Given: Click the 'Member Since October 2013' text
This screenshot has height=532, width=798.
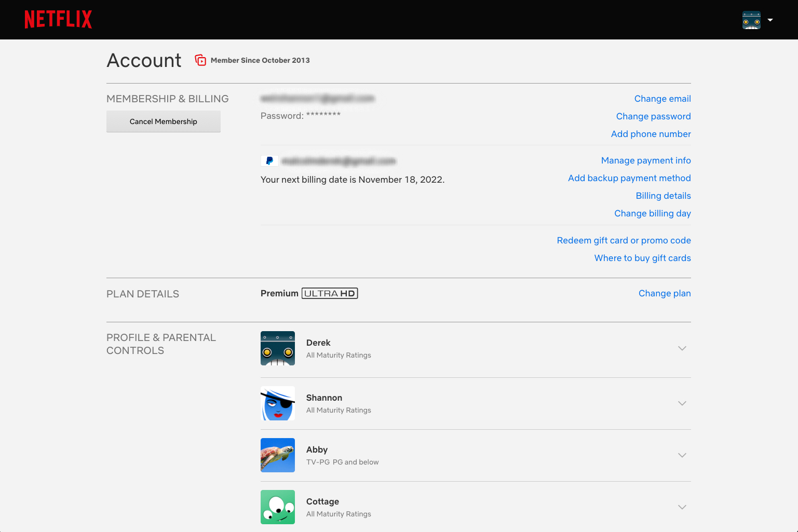Looking at the screenshot, I should tap(260, 60).
